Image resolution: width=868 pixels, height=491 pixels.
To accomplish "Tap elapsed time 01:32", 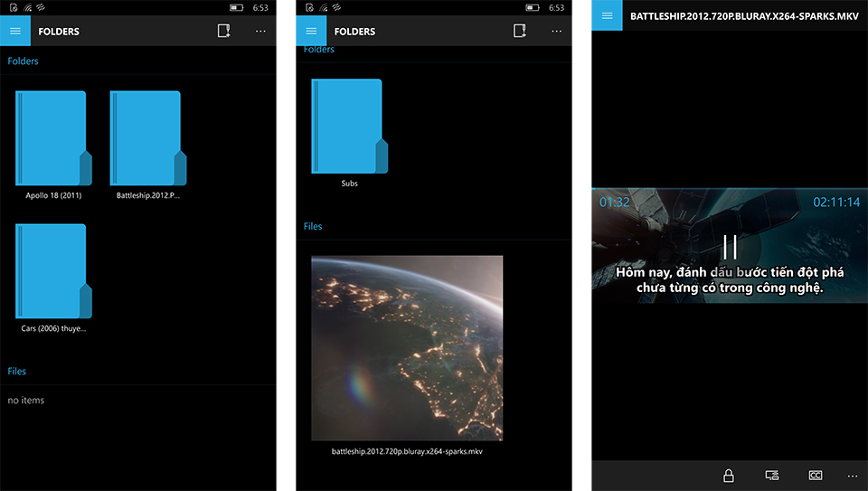I will [615, 202].
